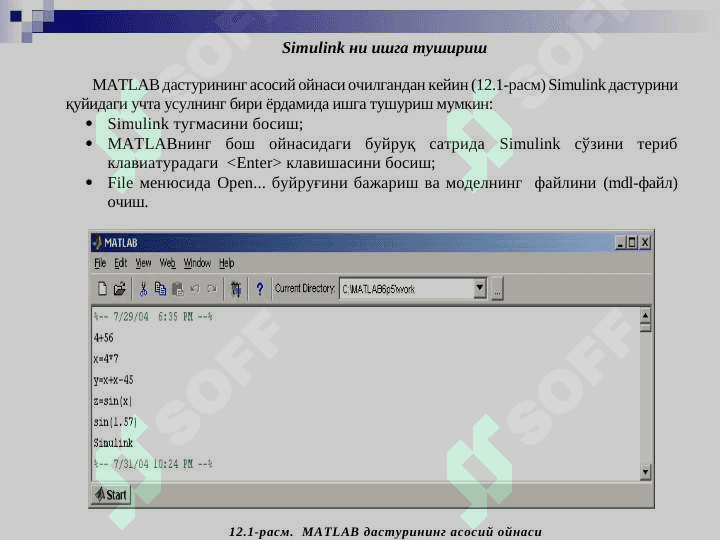This screenshot has width=720, height=540.
Task: Click the 7/29/04 6:35 PM timestamp line
Action: 153,317
